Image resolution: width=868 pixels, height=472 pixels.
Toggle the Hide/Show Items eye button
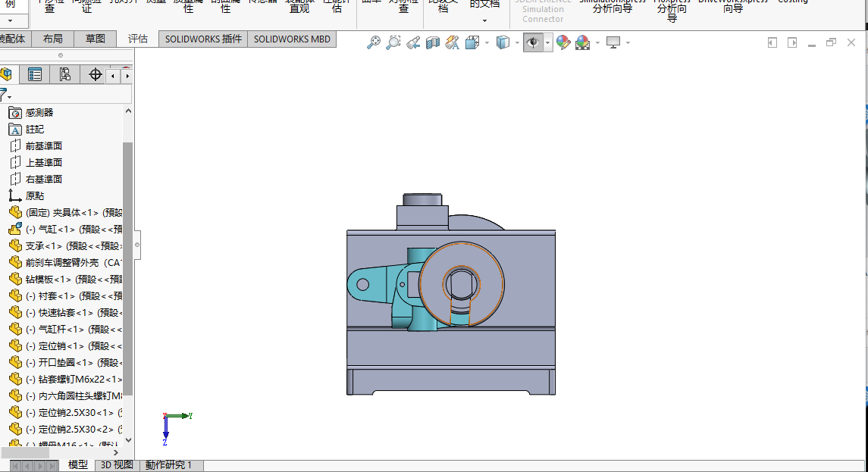533,42
